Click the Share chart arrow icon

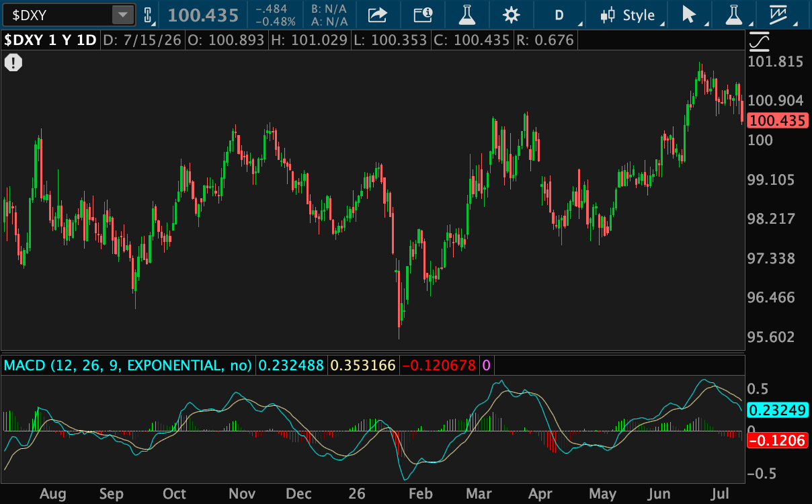coord(378,15)
